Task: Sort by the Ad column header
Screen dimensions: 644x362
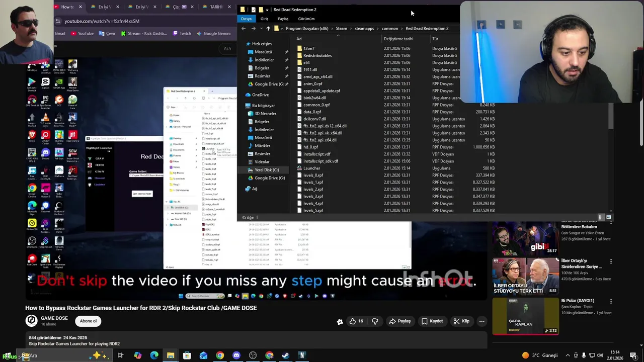Action: coord(299,39)
